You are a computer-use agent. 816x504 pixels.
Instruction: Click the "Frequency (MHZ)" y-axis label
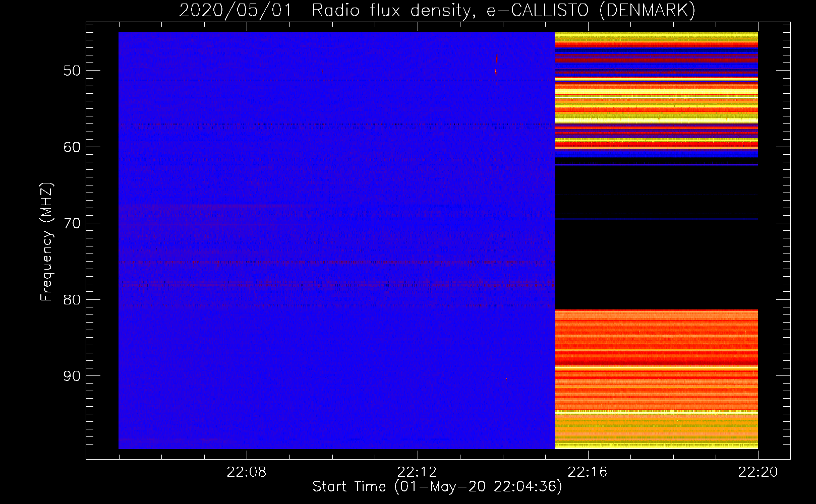[x=46, y=242]
